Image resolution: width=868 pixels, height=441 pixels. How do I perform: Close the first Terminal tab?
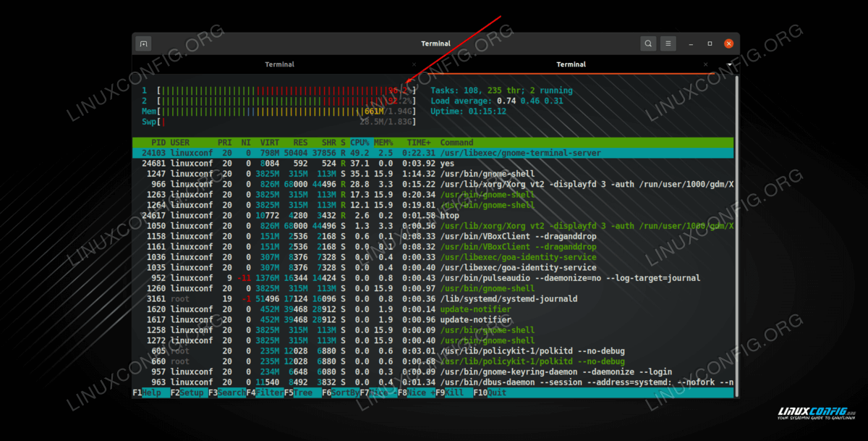coord(414,65)
